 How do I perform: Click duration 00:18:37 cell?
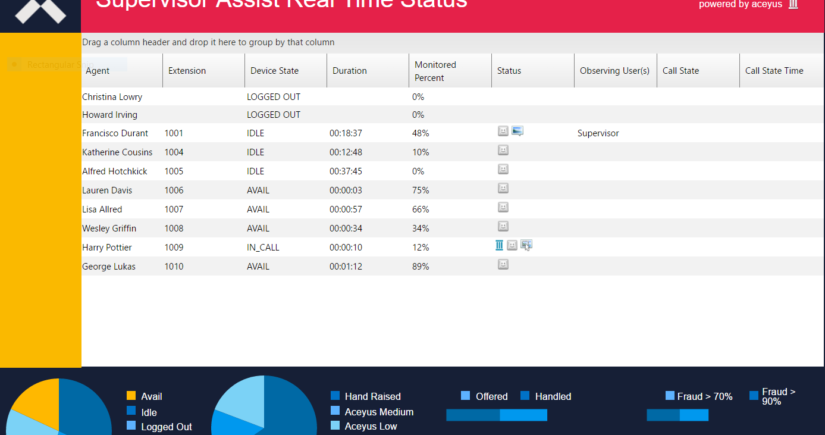click(x=346, y=133)
